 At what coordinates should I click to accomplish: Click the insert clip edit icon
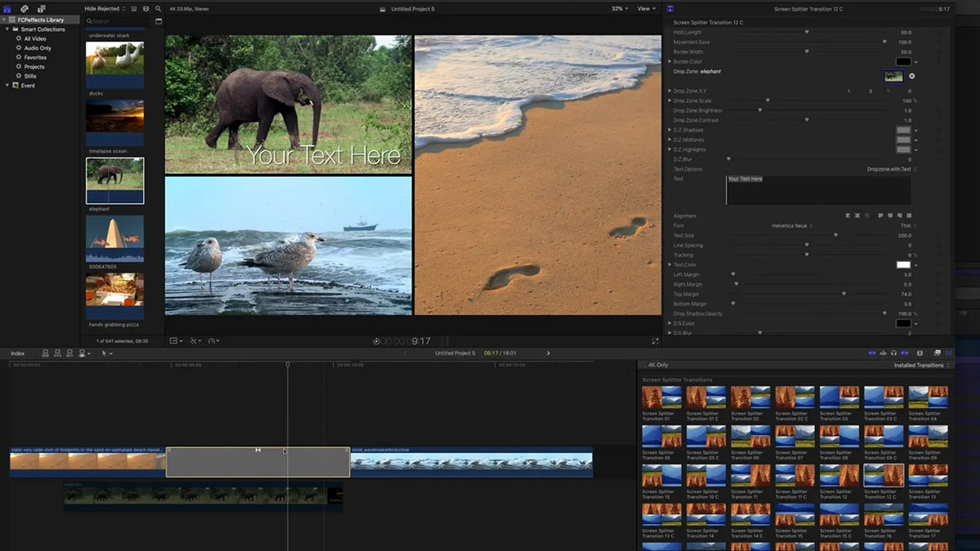(57, 353)
